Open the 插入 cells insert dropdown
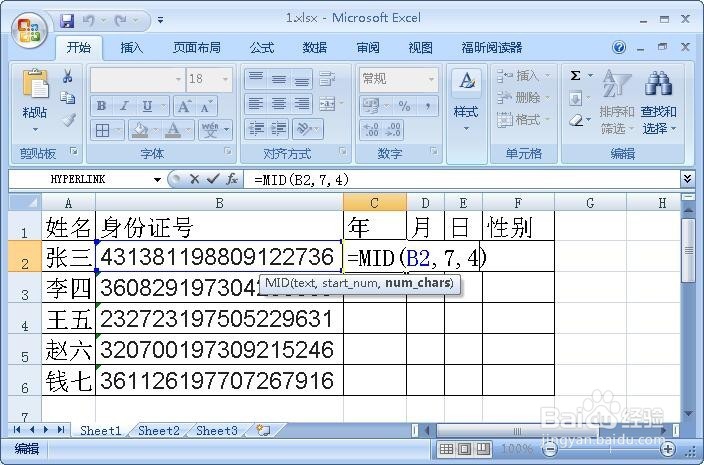Image resolution: width=704 pixels, height=465 pixels. tap(524, 76)
